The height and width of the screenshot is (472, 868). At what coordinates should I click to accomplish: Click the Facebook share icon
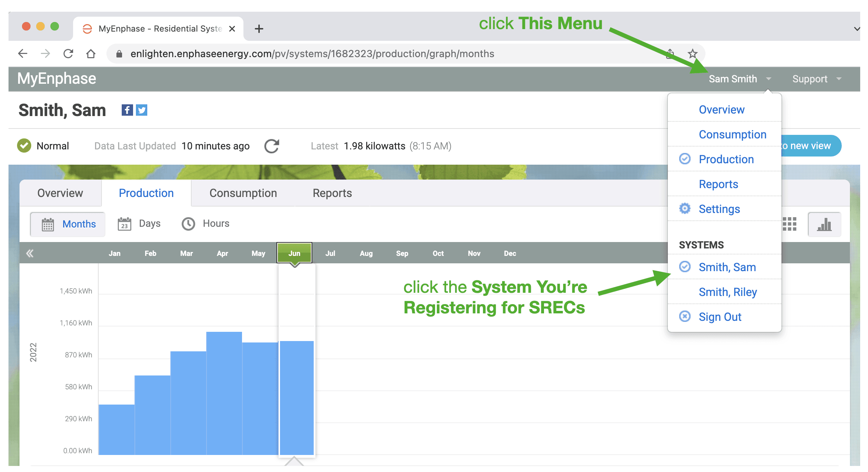(127, 110)
